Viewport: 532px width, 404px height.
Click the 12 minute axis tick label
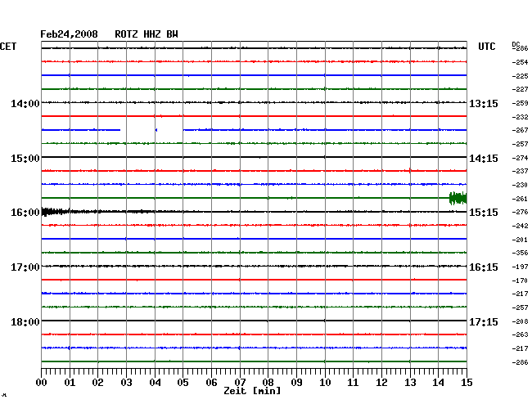click(x=381, y=383)
